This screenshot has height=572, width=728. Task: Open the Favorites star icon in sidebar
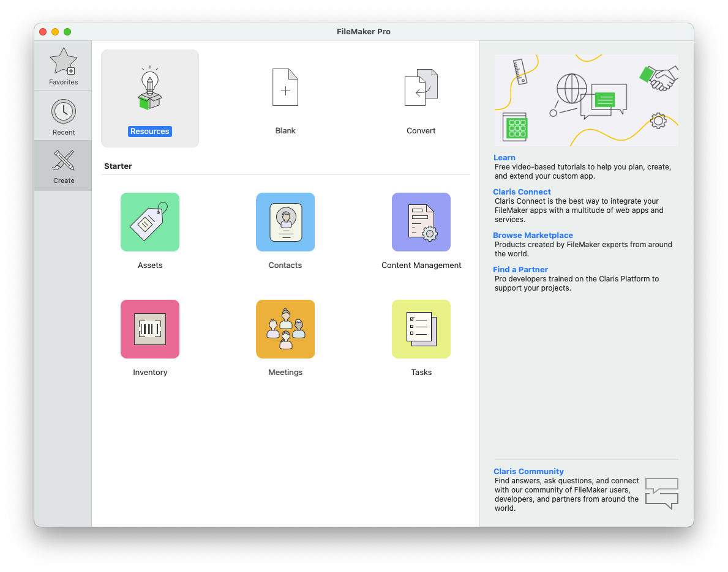coord(63,62)
